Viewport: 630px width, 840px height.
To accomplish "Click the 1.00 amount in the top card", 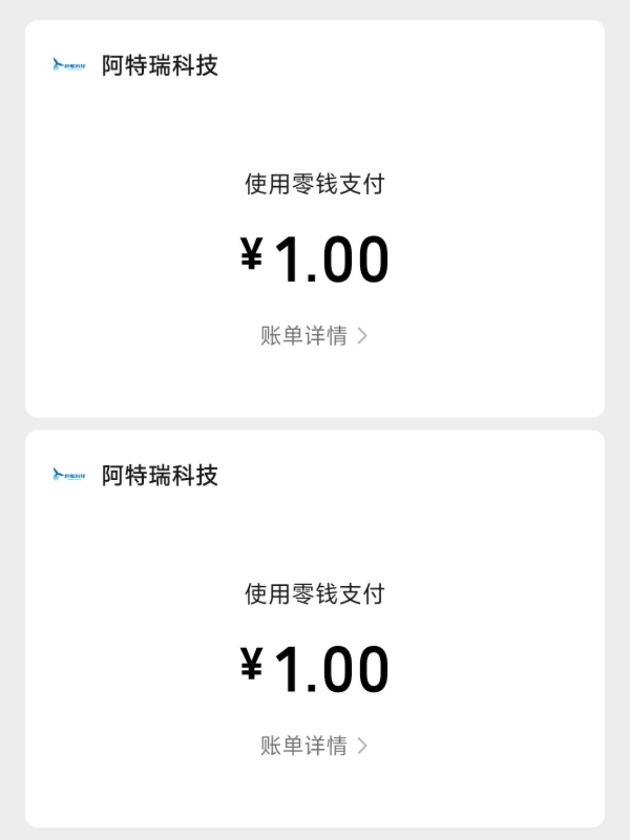I will [x=332, y=259].
